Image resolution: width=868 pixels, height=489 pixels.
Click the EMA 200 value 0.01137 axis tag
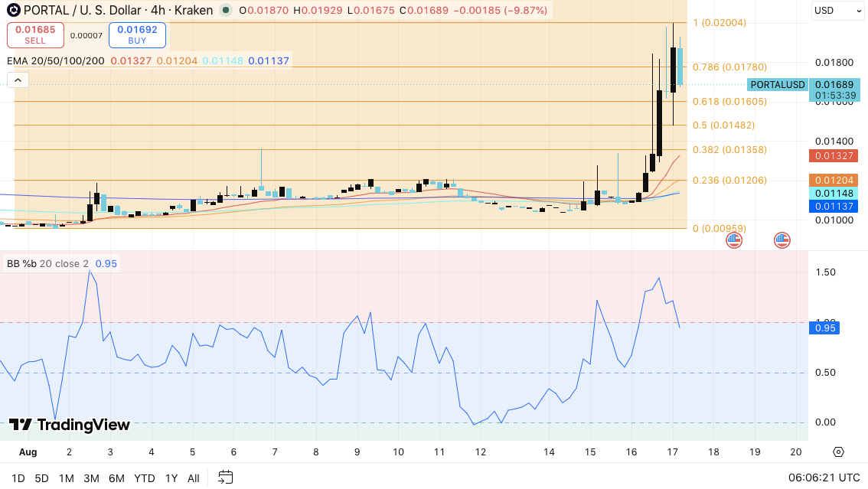pyautogui.click(x=834, y=207)
